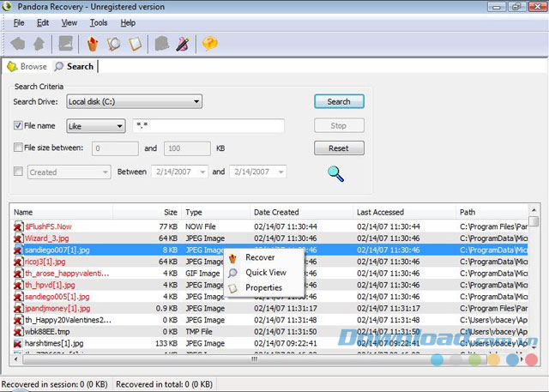Click the horizontal scrollbar of file list
The image size is (549, 392).
(x=257, y=360)
